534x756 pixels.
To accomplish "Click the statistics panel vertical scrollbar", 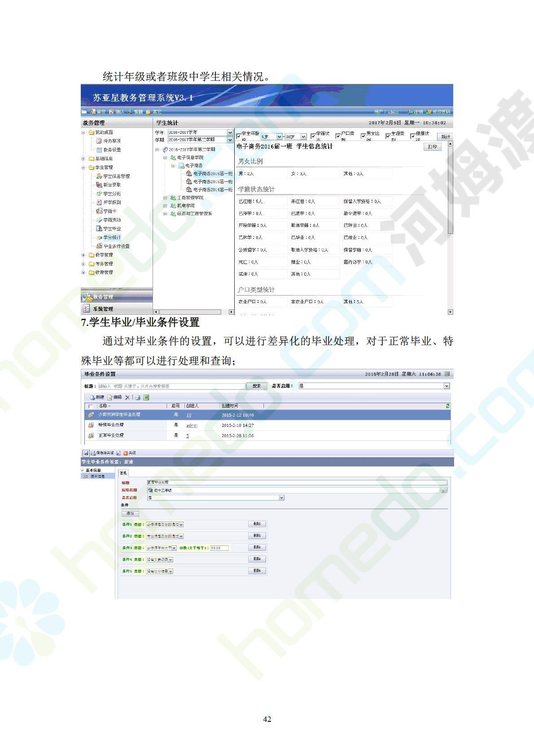I will tap(451, 228).
